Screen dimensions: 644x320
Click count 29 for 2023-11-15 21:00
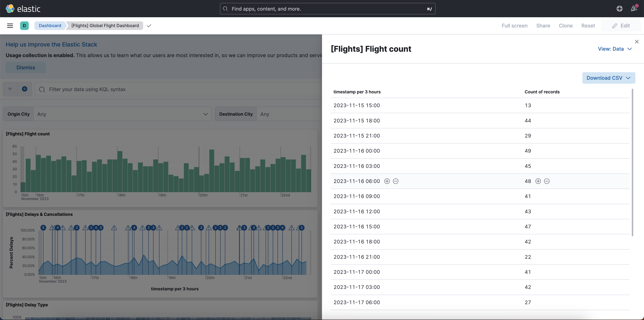click(x=528, y=136)
